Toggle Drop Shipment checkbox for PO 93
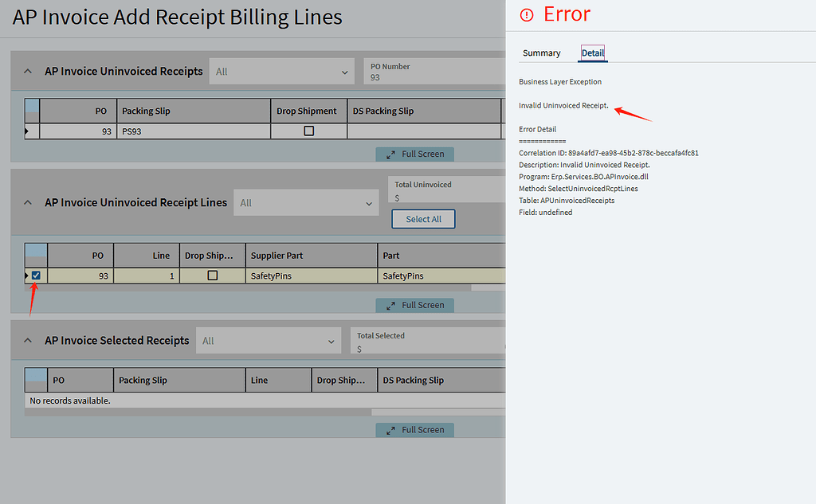Image resolution: width=816 pixels, height=504 pixels. (308, 130)
